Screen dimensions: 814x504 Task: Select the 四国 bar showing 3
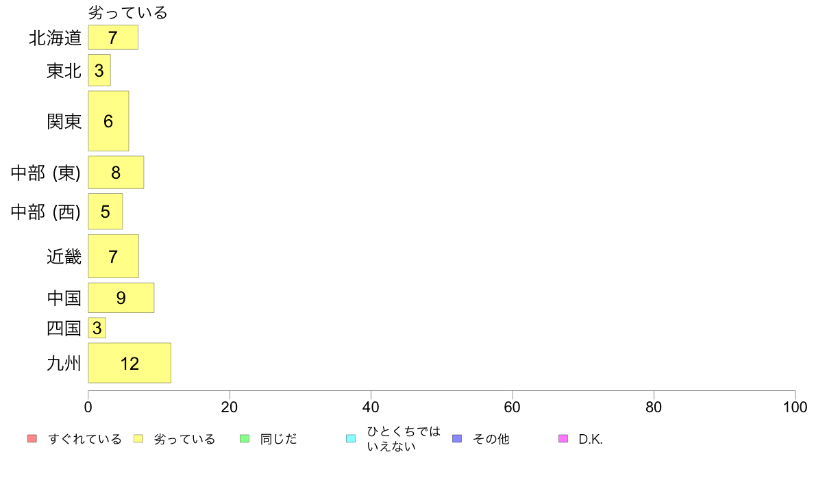97,327
